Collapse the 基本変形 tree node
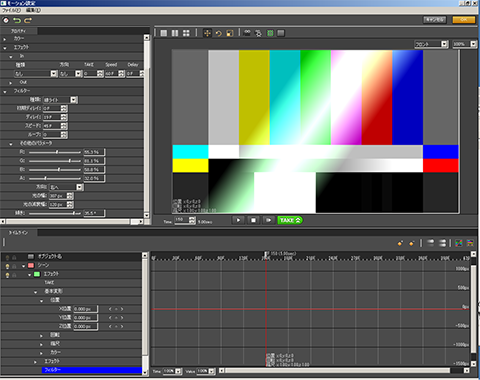 tap(35, 292)
